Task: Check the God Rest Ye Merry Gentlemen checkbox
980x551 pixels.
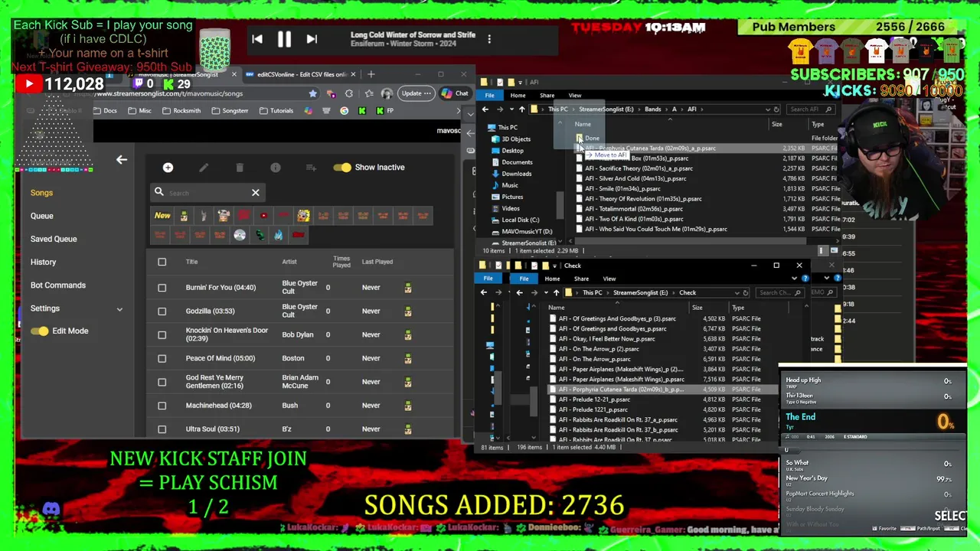Action: click(162, 382)
